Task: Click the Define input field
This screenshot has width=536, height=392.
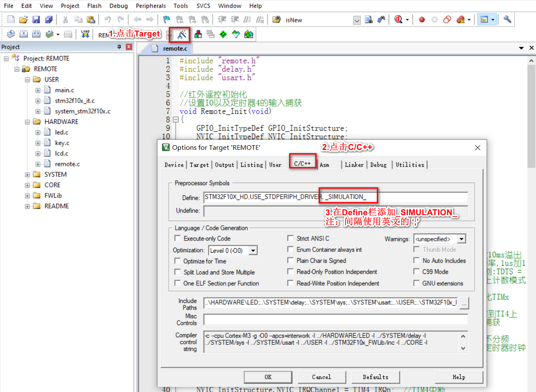Action: [x=336, y=197]
